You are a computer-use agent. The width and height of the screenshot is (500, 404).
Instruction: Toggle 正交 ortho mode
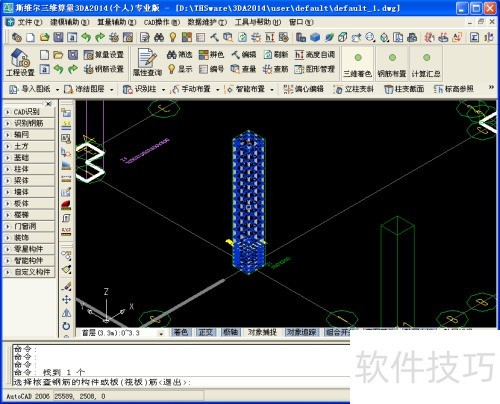tap(206, 332)
